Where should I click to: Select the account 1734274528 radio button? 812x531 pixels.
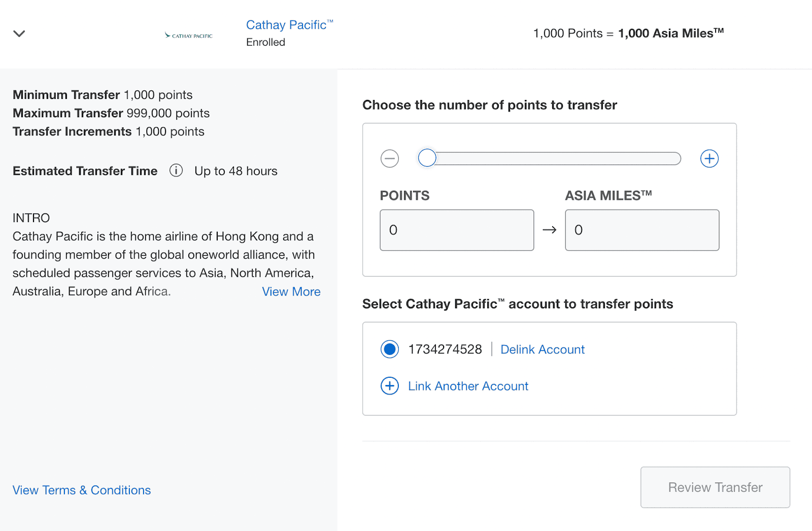(x=390, y=349)
